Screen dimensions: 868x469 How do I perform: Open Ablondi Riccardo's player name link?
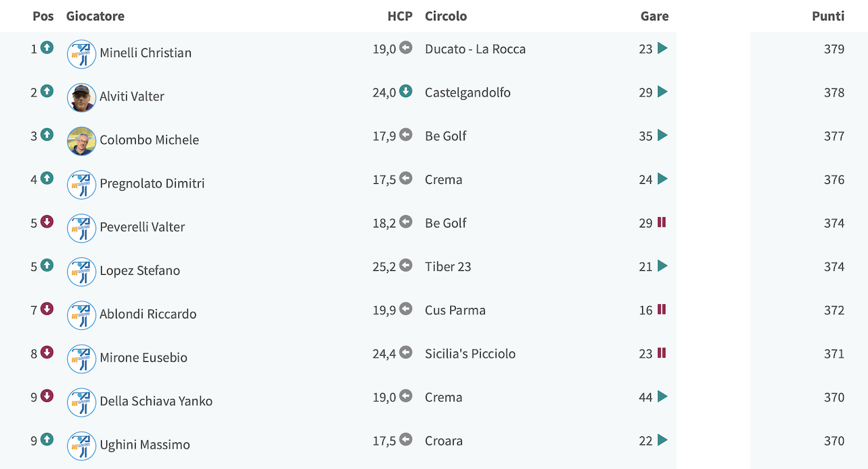148,314
